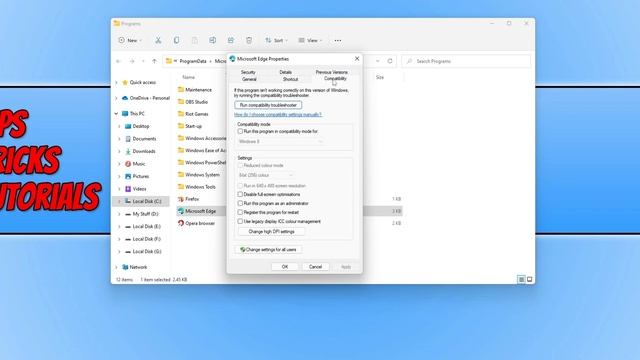This screenshot has width=640, height=360.
Task: Switch to the General tab
Action: (x=249, y=79)
